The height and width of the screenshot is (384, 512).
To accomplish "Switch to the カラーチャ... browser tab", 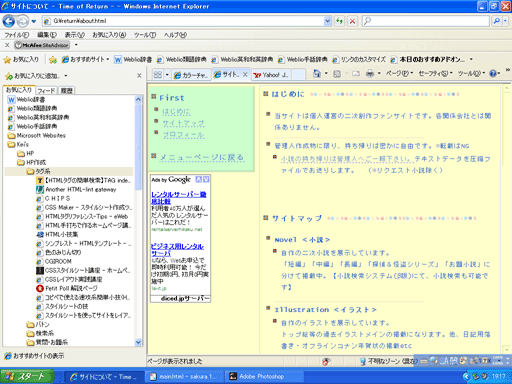I will point(191,75).
